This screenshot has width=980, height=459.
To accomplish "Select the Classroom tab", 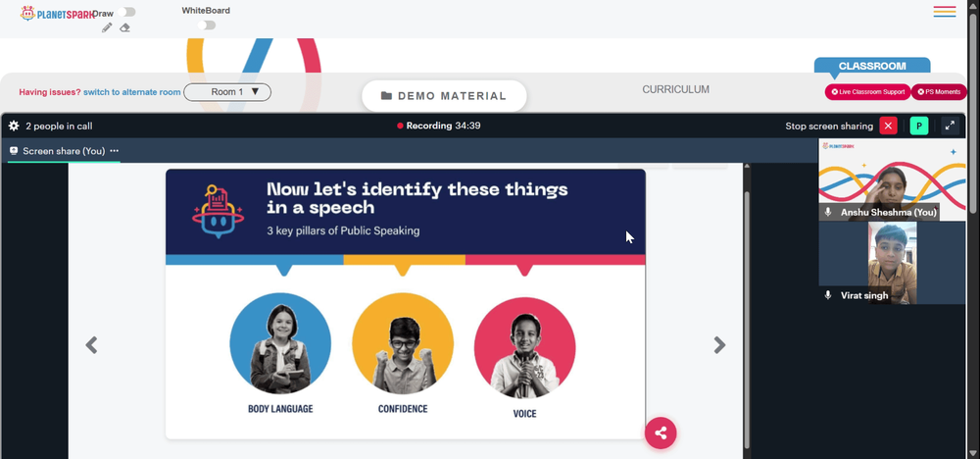I will (872, 66).
